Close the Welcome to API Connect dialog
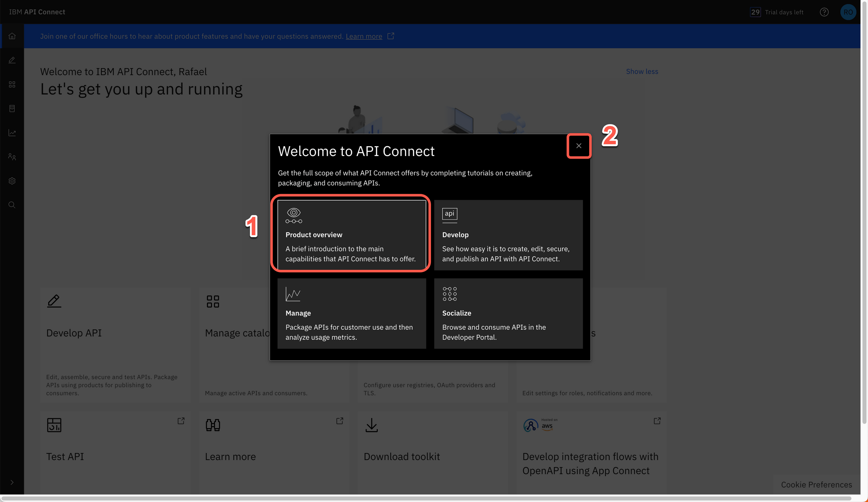Image resolution: width=868 pixels, height=502 pixels. pyautogui.click(x=579, y=146)
